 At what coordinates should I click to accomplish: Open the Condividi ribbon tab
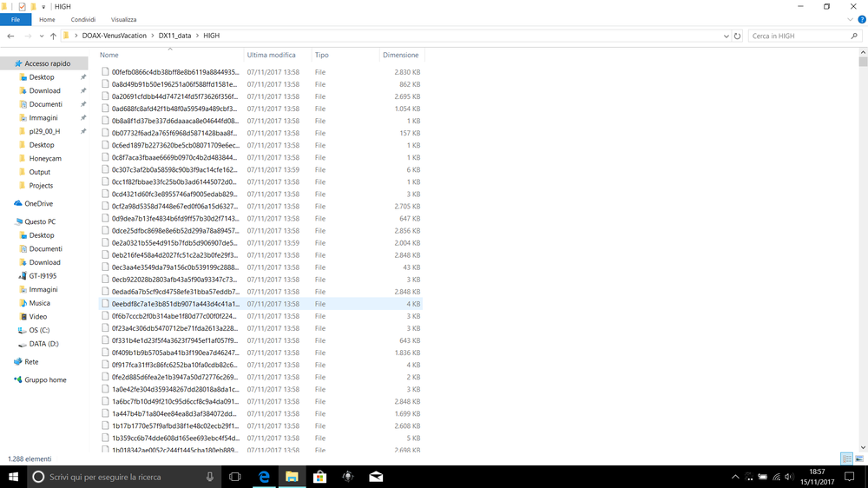tap(83, 19)
